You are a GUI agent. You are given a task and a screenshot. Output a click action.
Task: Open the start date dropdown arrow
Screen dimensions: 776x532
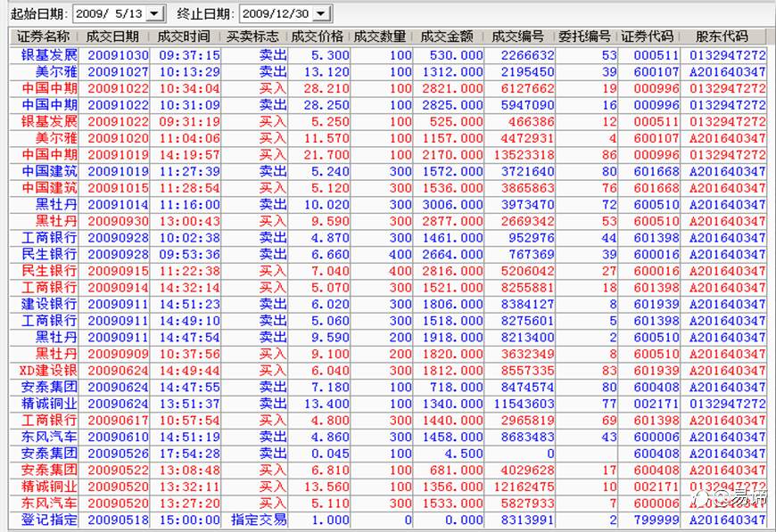(x=155, y=14)
